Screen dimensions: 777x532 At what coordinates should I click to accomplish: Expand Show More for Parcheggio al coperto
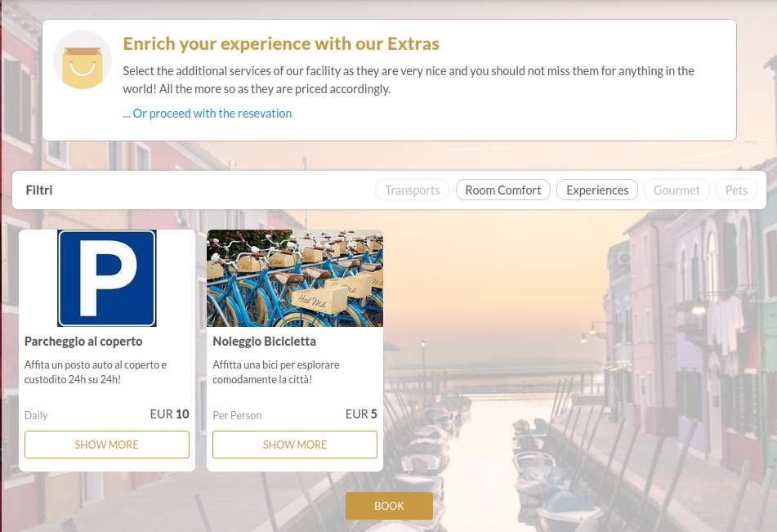pyautogui.click(x=107, y=445)
